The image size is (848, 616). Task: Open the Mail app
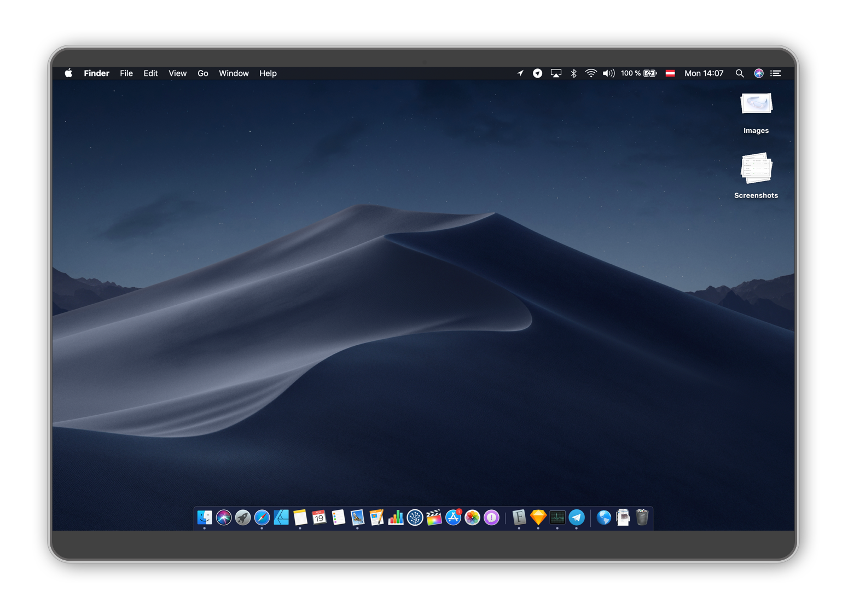358,518
